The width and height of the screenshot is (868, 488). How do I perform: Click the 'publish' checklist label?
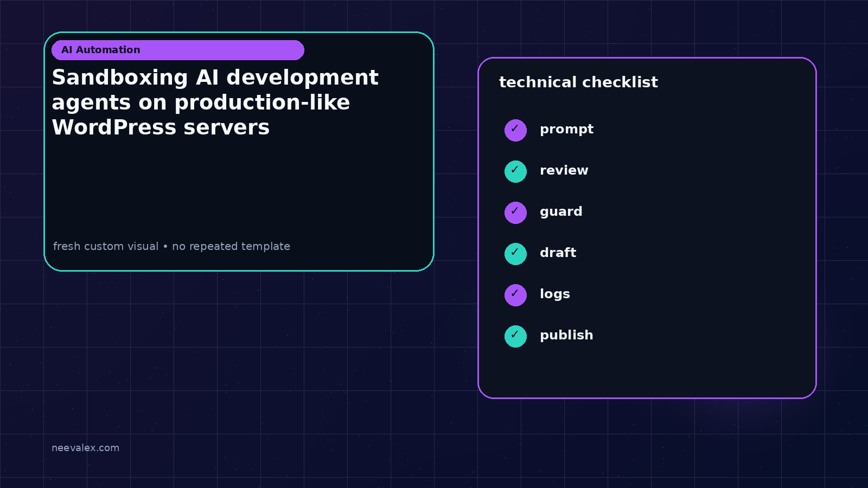(x=566, y=336)
